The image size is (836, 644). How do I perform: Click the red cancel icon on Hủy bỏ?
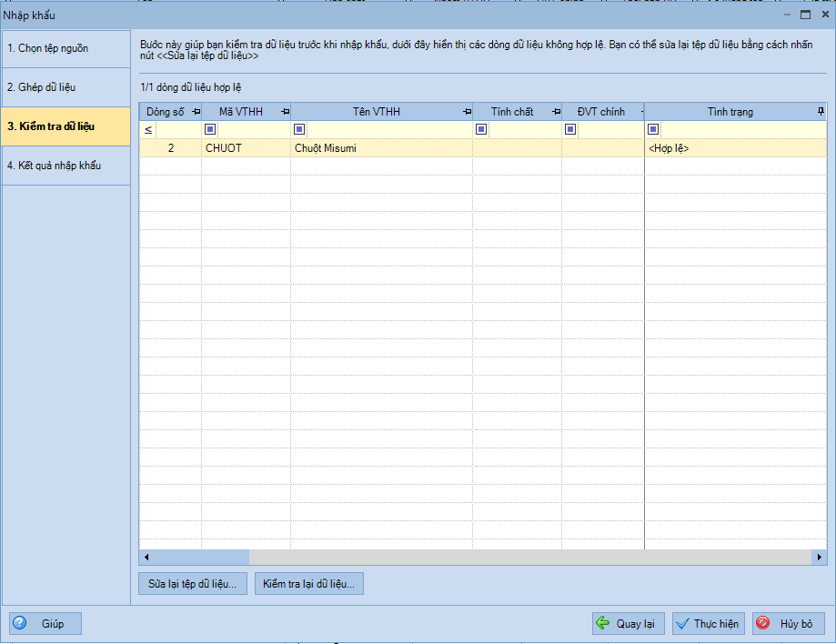(x=763, y=624)
